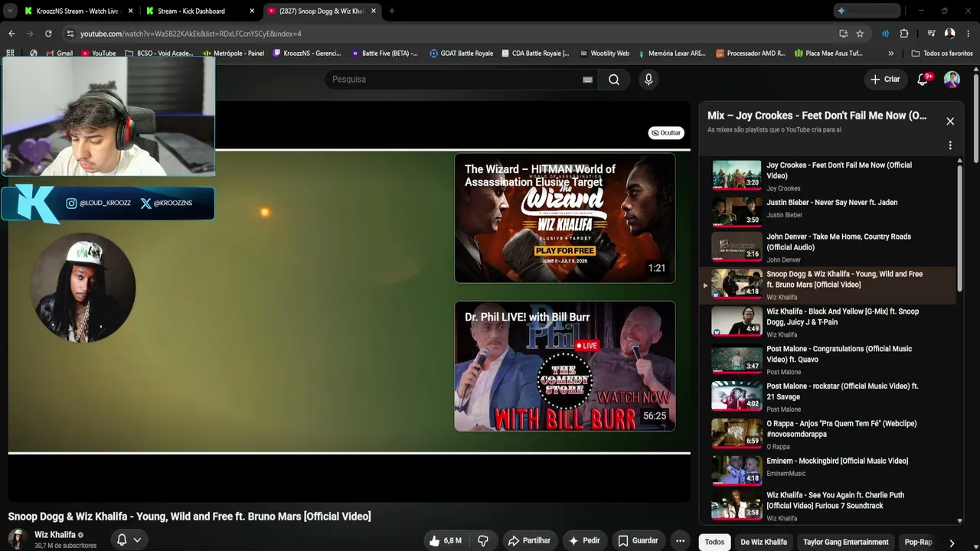The width and height of the screenshot is (980, 551).
Task: Close the Mix playlist panel
Action: click(950, 121)
